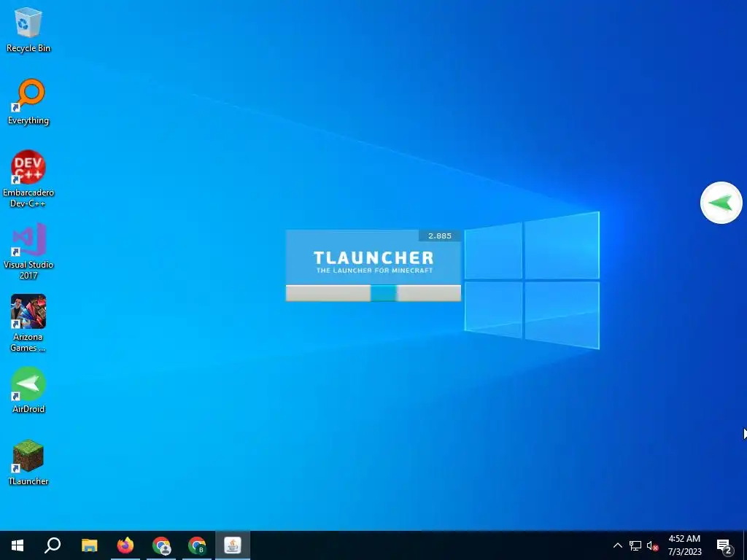Click the floating AirDroid paper-plane button
Image resolution: width=747 pixels, height=560 pixels.
721,203
